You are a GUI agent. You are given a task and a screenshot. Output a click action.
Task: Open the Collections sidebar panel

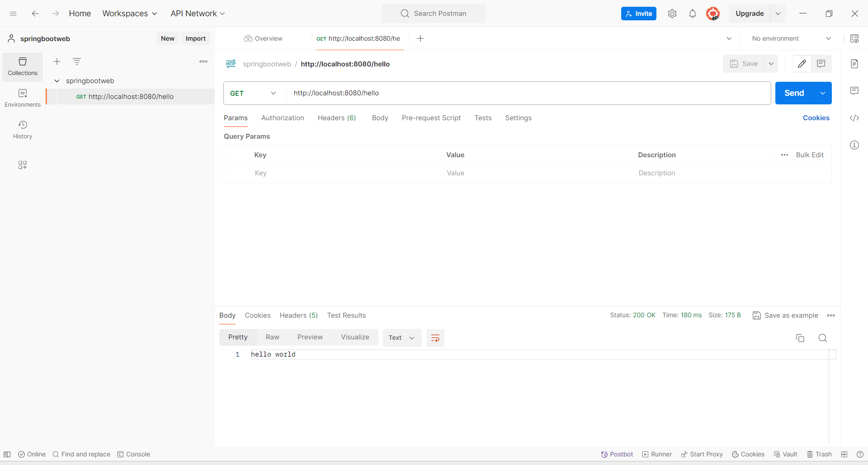(x=23, y=67)
